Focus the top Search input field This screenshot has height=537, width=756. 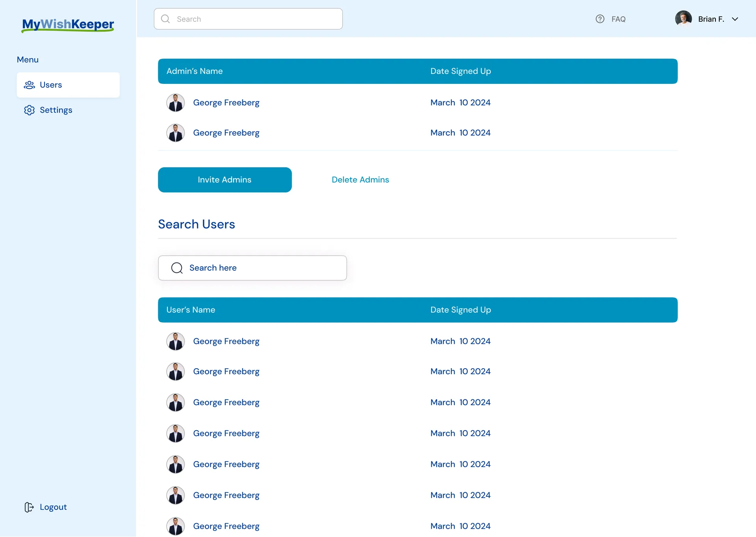[248, 19]
